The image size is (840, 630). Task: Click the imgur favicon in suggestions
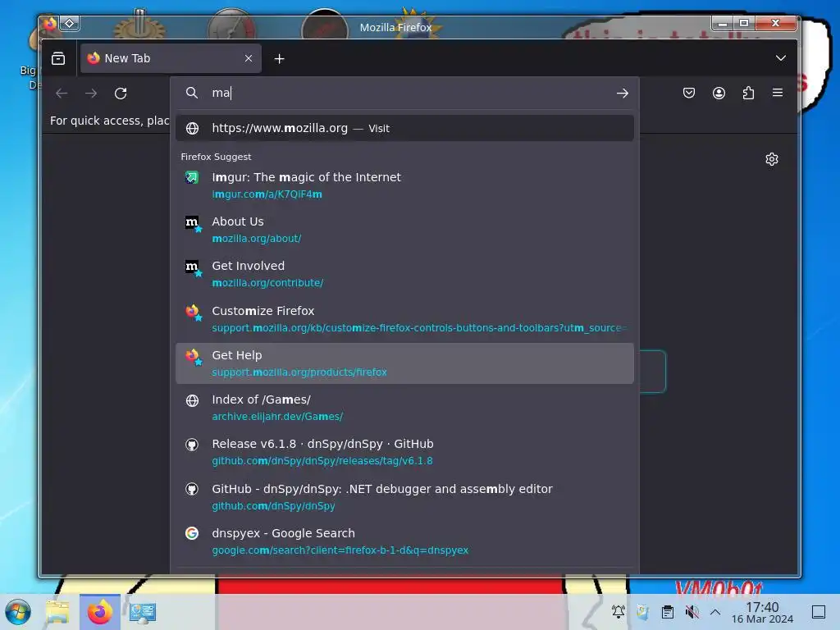(192, 177)
